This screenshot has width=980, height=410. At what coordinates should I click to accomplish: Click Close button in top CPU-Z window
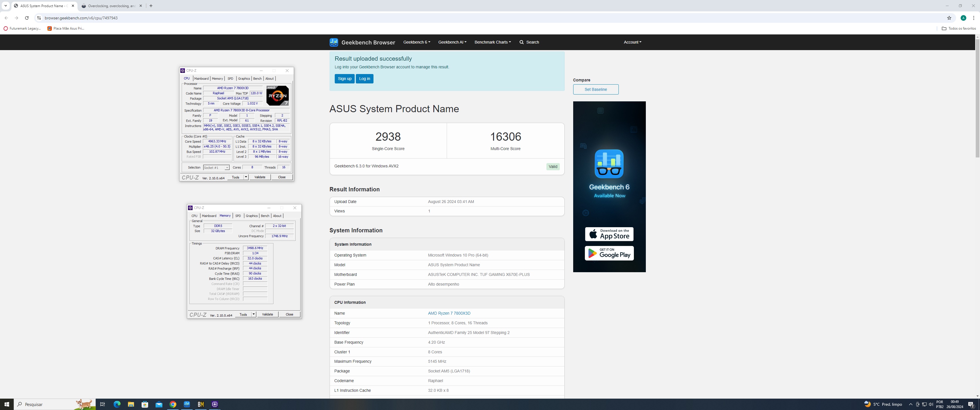[282, 177]
